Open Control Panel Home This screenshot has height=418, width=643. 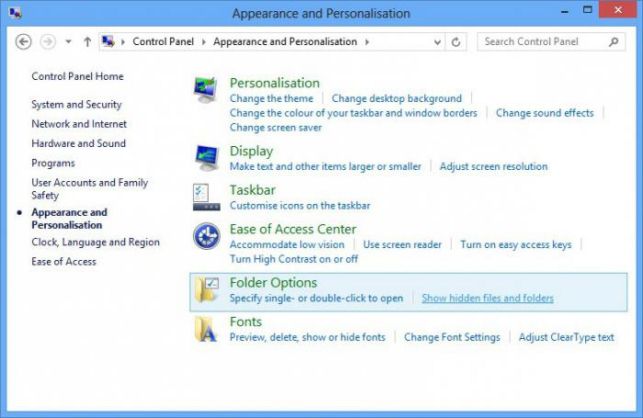(x=78, y=76)
